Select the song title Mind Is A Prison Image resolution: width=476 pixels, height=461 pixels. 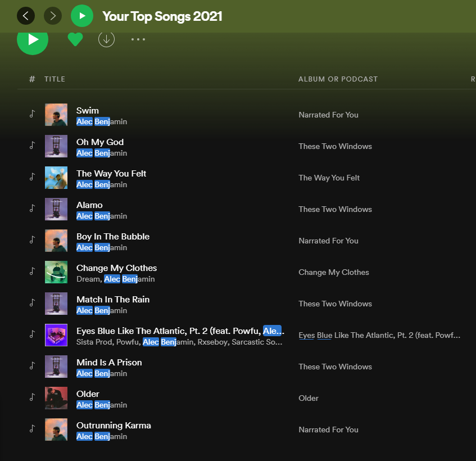tap(109, 363)
